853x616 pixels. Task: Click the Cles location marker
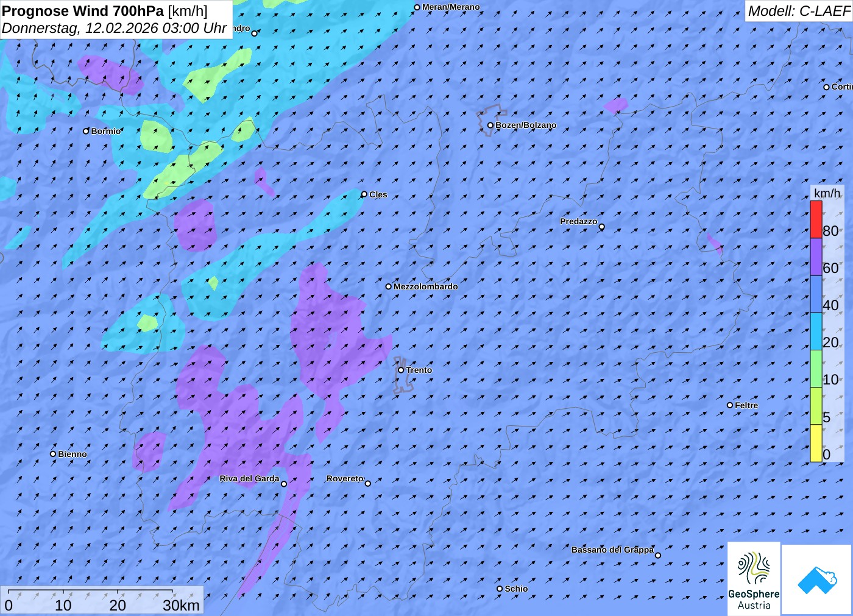[364, 194]
